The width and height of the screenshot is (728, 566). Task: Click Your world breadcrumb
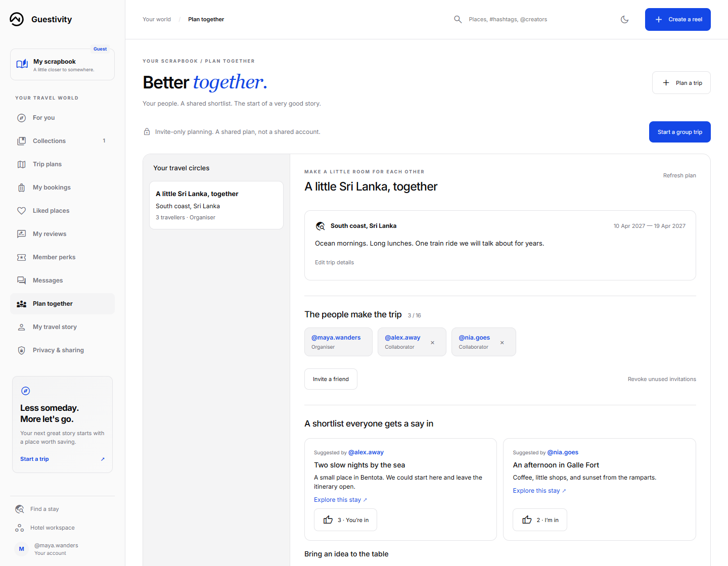tap(157, 19)
